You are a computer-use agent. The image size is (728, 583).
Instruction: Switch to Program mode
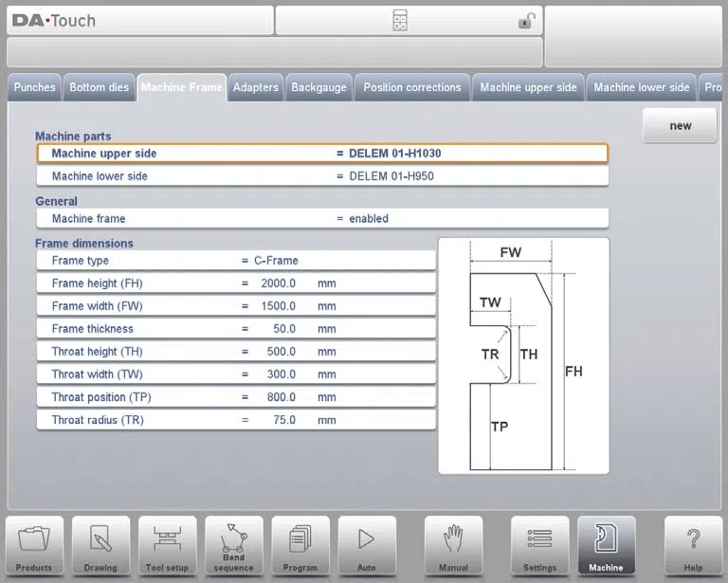(300, 547)
